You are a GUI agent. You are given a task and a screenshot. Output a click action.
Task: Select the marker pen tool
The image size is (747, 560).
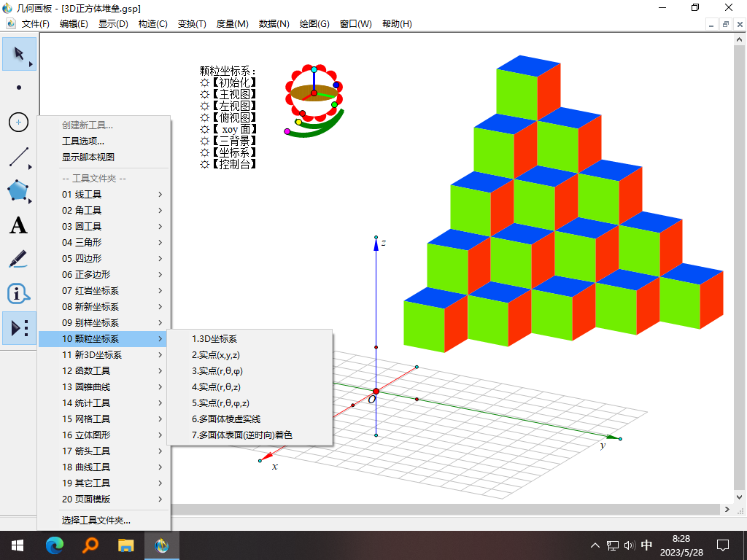coord(18,259)
